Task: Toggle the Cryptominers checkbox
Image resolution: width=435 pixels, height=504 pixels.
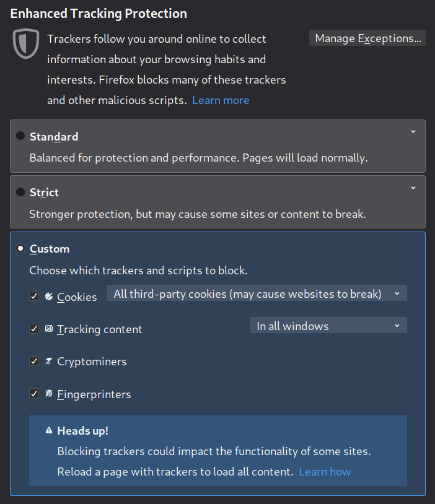Action: [35, 361]
